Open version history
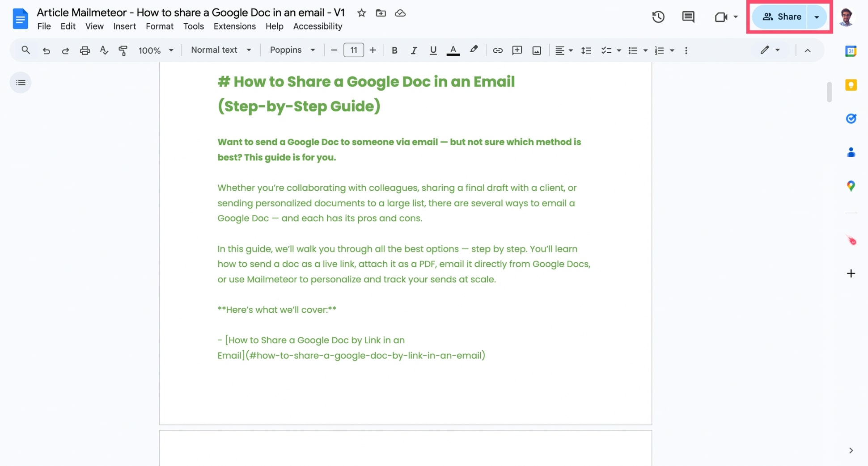The width and height of the screenshot is (868, 466). (x=658, y=17)
